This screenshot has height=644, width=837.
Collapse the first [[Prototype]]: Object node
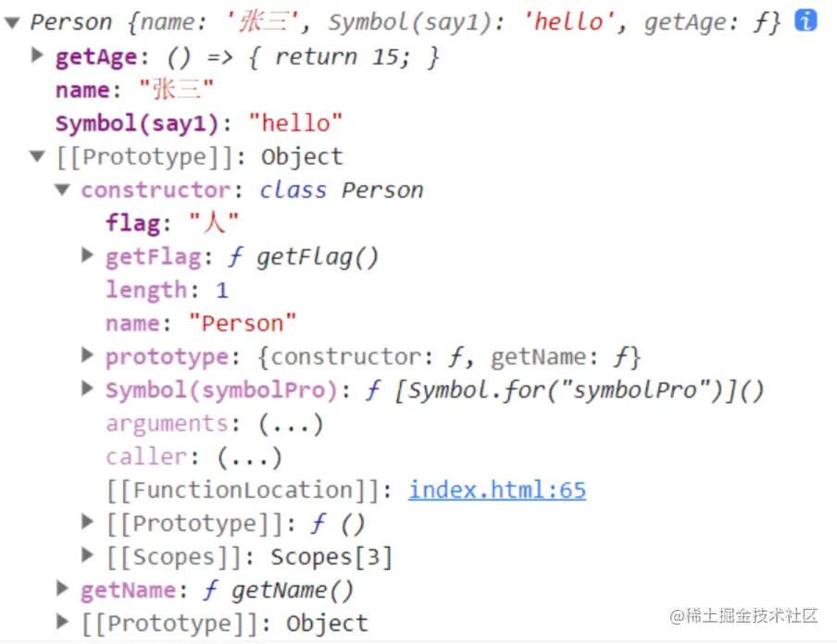[37, 156]
